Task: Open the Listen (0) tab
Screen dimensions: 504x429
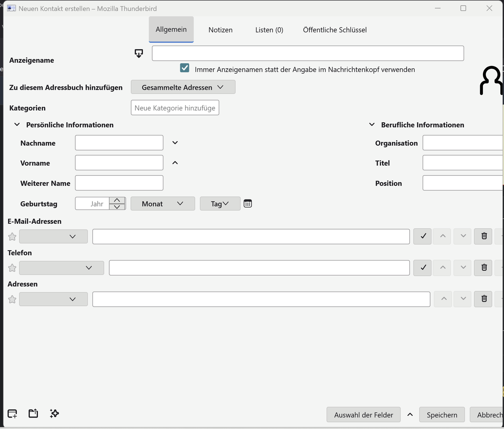Action: point(269,30)
